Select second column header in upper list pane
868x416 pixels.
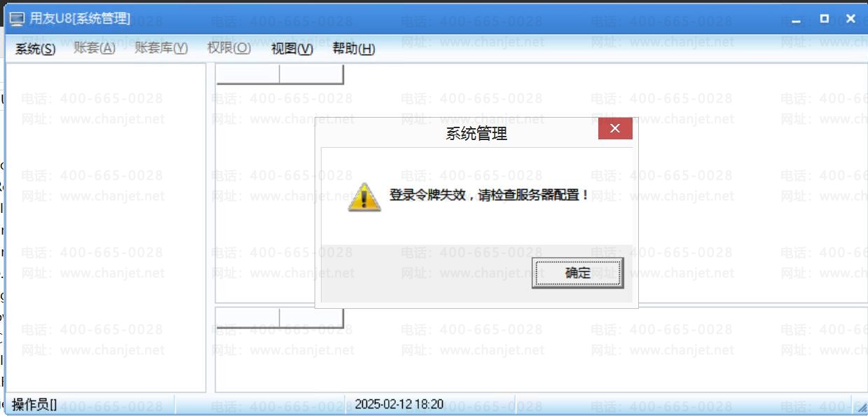click(x=311, y=74)
